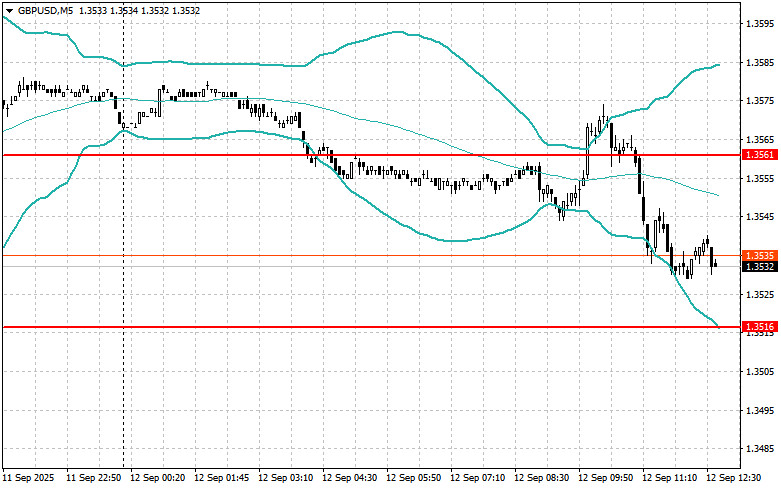781x489 pixels.
Task: Click the '12 Sep 04:30' time axis label
Action: 350,478
